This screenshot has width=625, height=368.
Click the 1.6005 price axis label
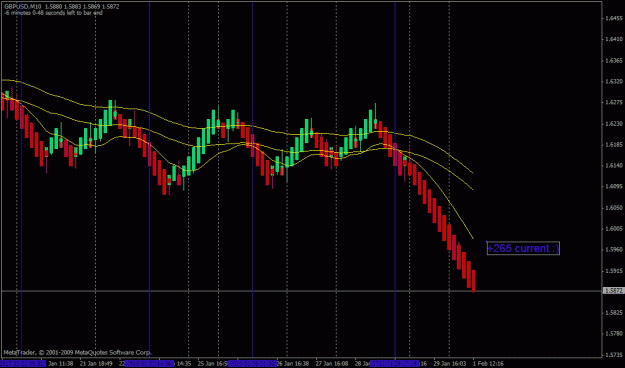[613, 229]
